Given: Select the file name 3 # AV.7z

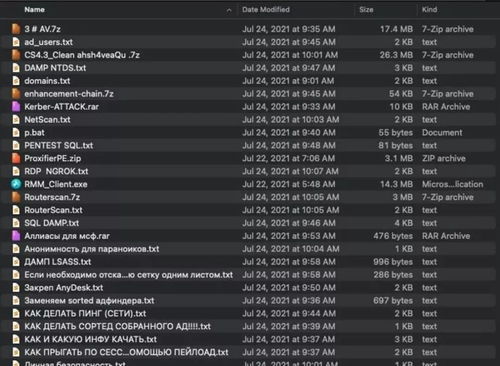Looking at the screenshot, I should click(x=42, y=29).
